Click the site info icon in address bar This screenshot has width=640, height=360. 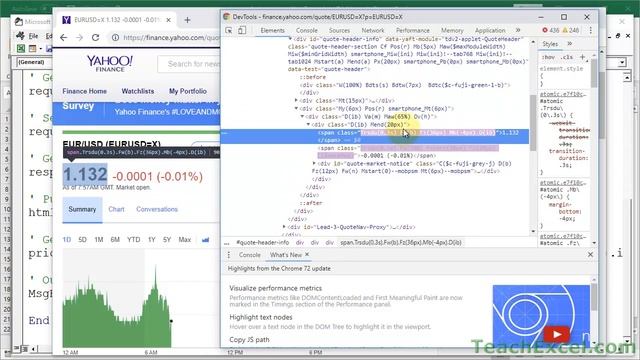tap(116, 38)
